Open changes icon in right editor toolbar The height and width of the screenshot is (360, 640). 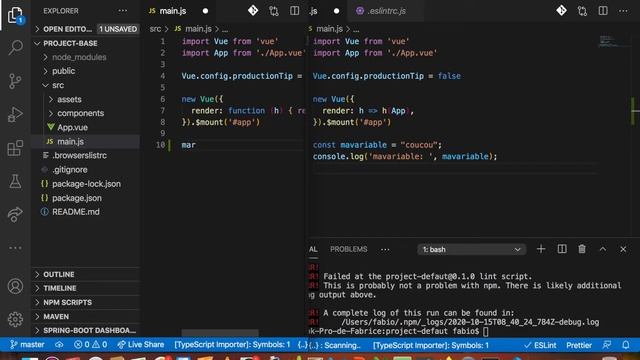pos(582,11)
